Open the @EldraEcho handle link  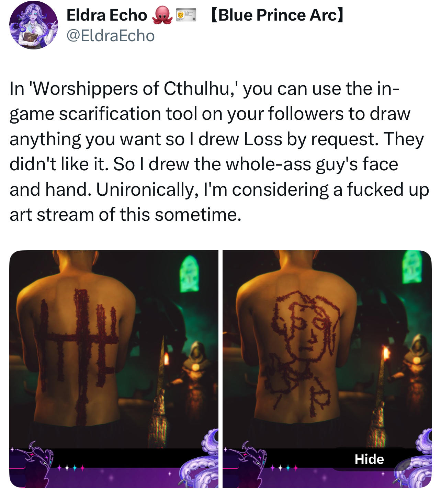coord(111,36)
